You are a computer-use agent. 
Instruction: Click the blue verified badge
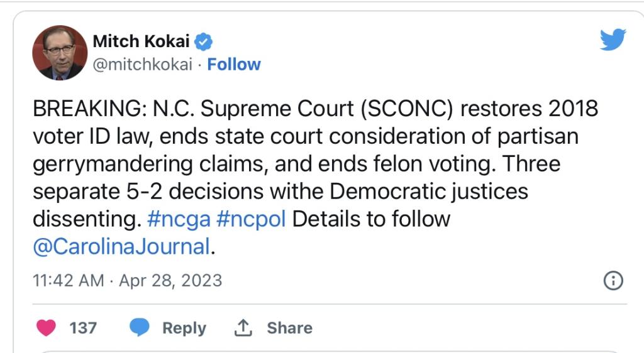pos(204,42)
